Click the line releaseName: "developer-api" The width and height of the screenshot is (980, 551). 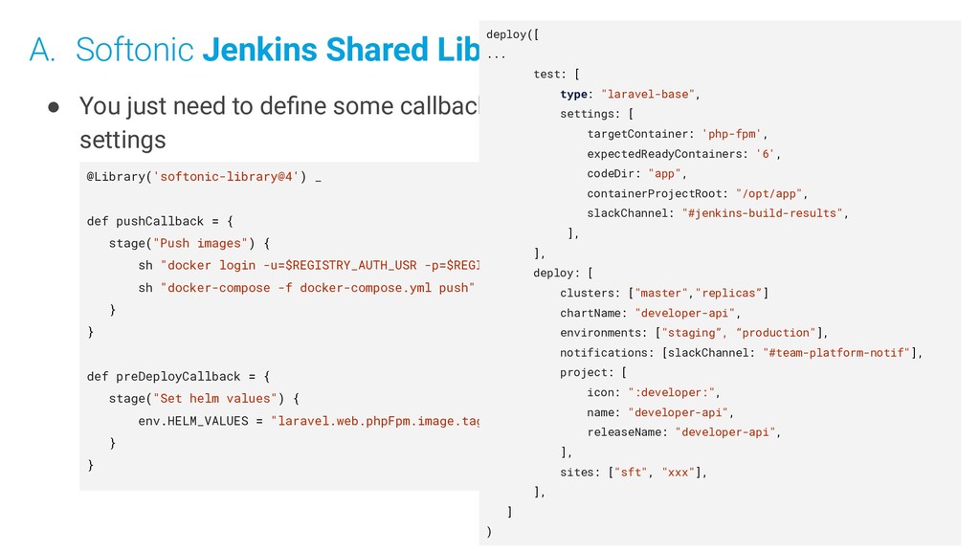pos(683,432)
